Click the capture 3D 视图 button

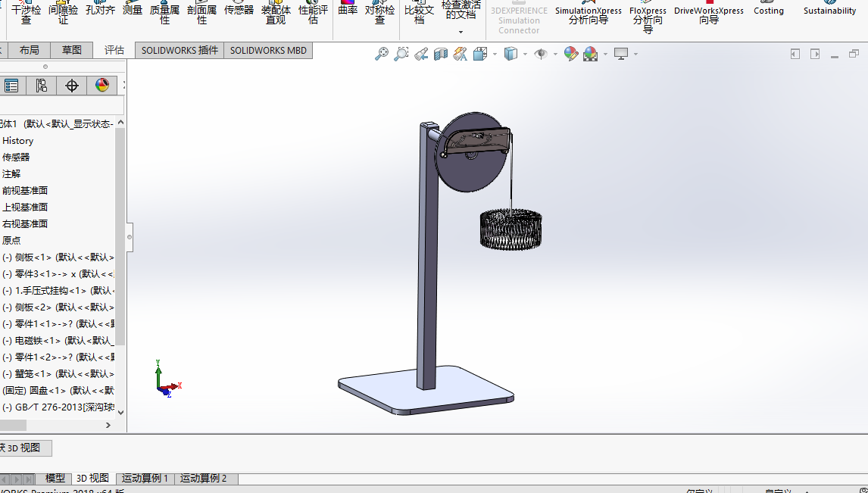click(x=24, y=448)
